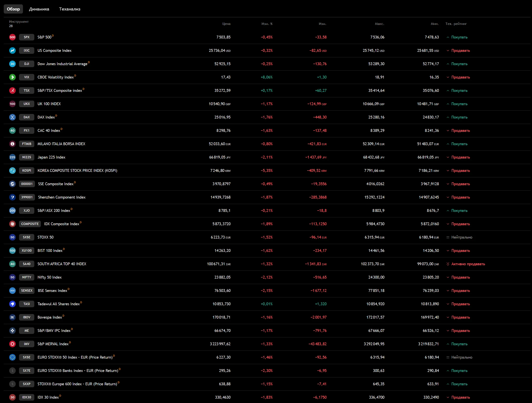Click the S&P/ASX 200 Index logo
The width and height of the screenshot is (532, 403).
pyautogui.click(x=12, y=211)
